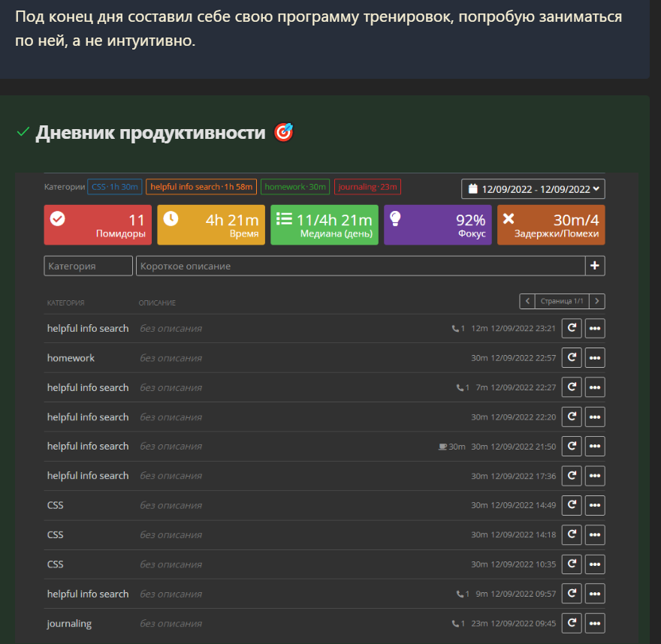Open the date range dropdown 12/09/2022
This screenshot has height=644, width=661.
533,188
